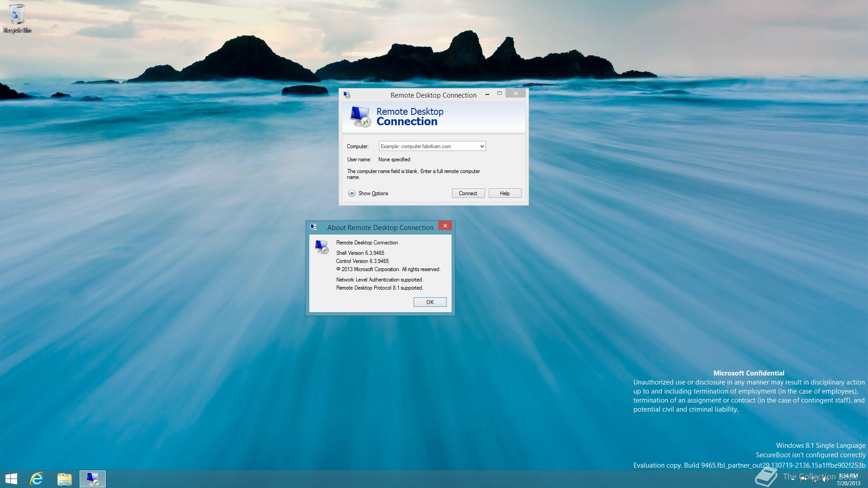Click the network icon in system tray
Viewport: 868px width, 488px height.
coord(815,479)
